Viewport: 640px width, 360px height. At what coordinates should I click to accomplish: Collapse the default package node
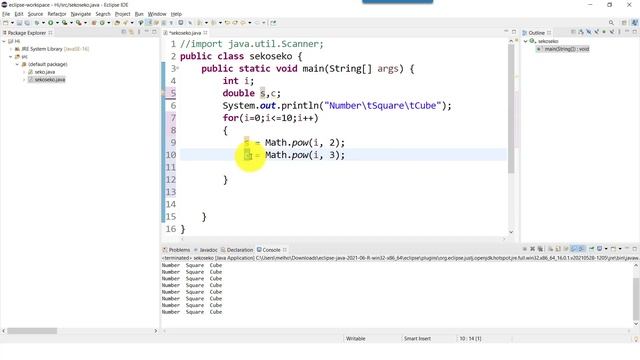[18, 64]
